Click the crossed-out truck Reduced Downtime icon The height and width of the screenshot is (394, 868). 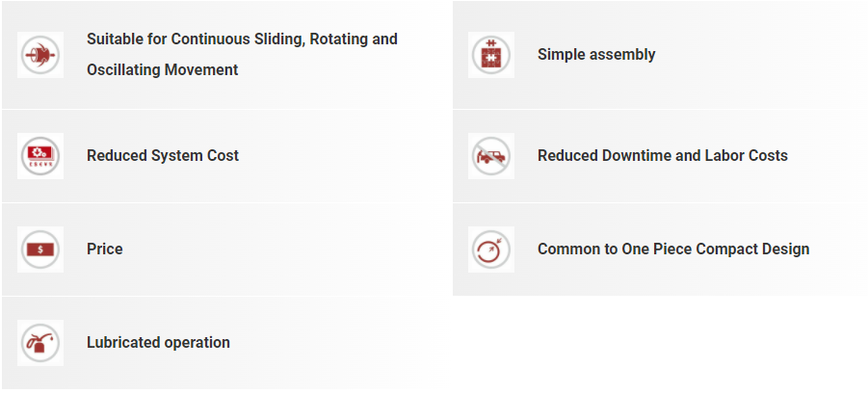coord(491,156)
